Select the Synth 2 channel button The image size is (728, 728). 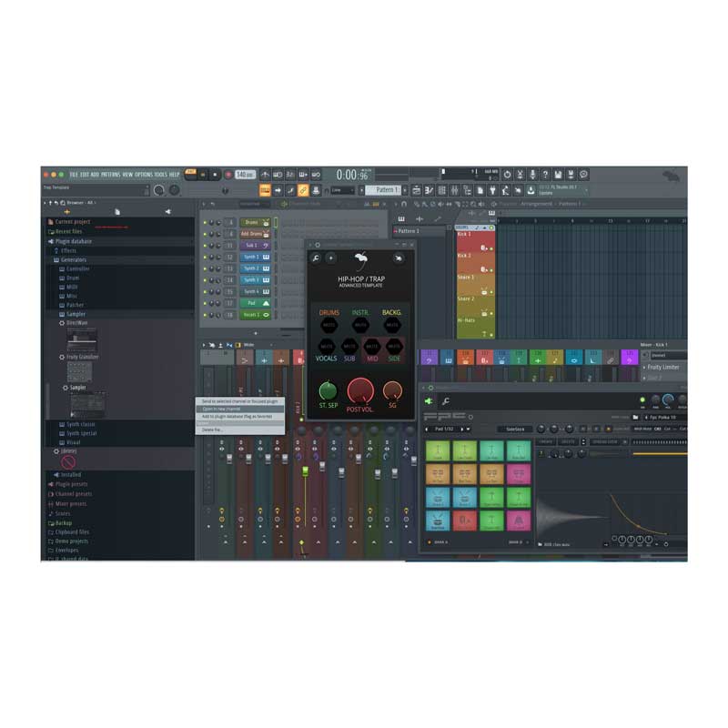(x=256, y=268)
